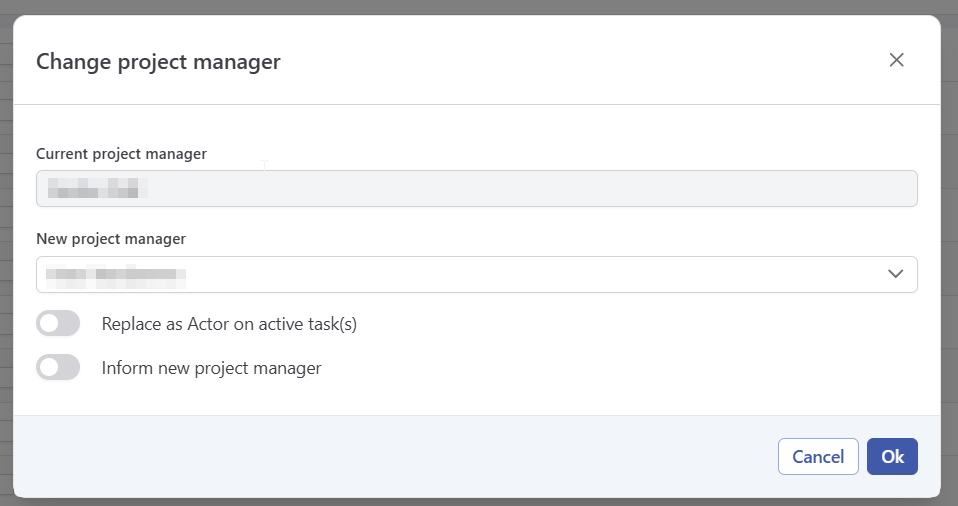This screenshot has width=958, height=506.
Task: Click the dimmed backdrop left of the dialog
Action: point(5,250)
